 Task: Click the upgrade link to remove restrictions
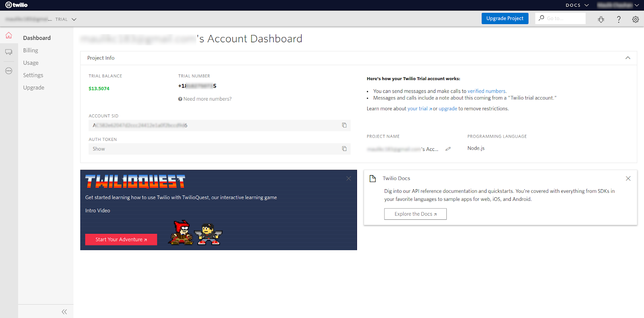pos(448,109)
